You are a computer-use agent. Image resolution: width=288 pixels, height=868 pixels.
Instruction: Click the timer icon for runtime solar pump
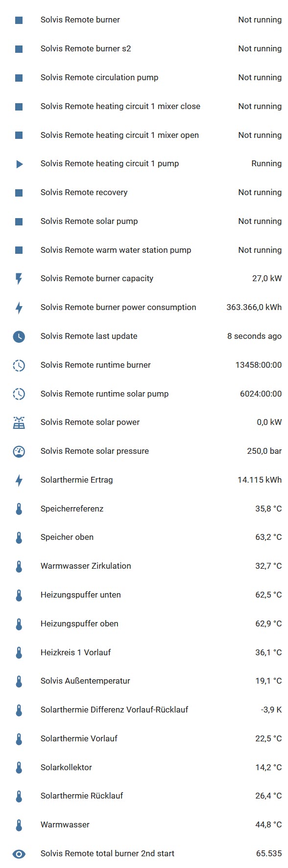coord(19,394)
